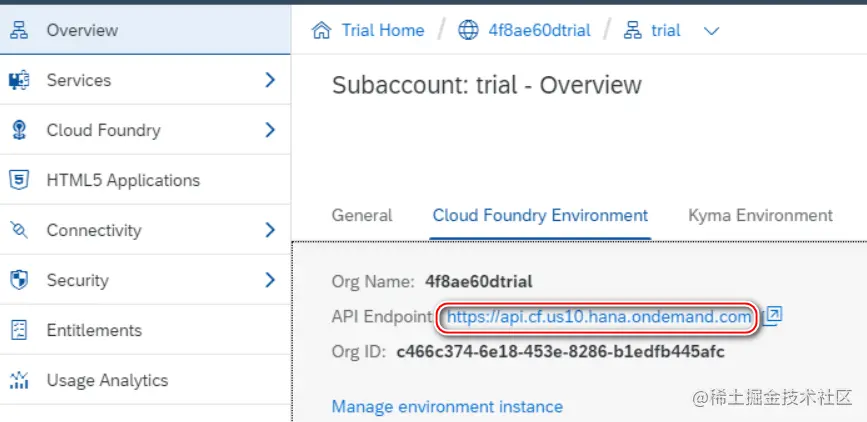Screen dimensions: 867x422
Task: Click the Security shield icon
Action: [x=19, y=280]
